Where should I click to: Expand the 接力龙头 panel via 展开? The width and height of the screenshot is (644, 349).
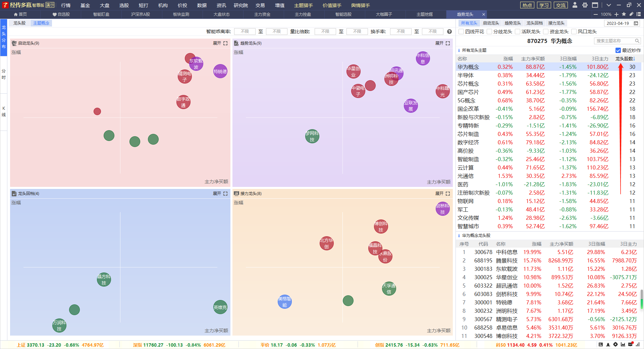[439, 194]
